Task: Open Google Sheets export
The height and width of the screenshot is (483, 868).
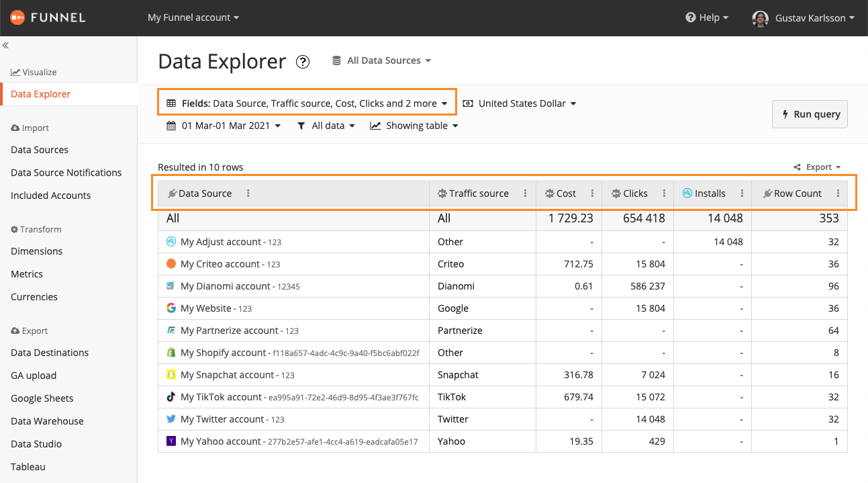Action: (x=42, y=398)
